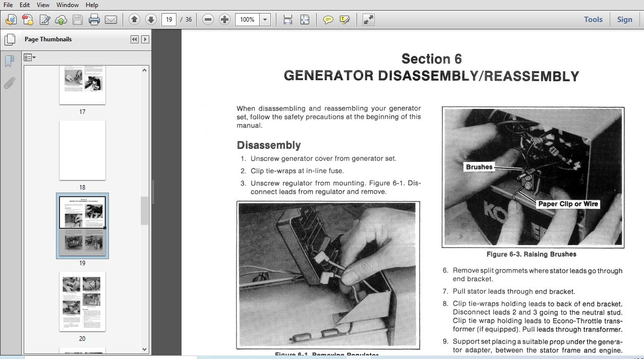Open the Window menu
The height and width of the screenshot is (359, 644).
point(68,5)
